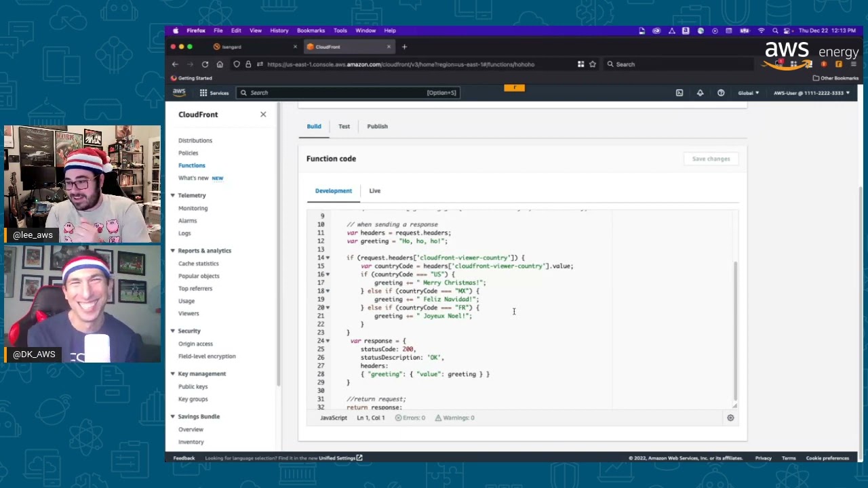Open Cache statistics report
Image resolution: width=868 pixels, height=488 pixels.
(199, 264)
